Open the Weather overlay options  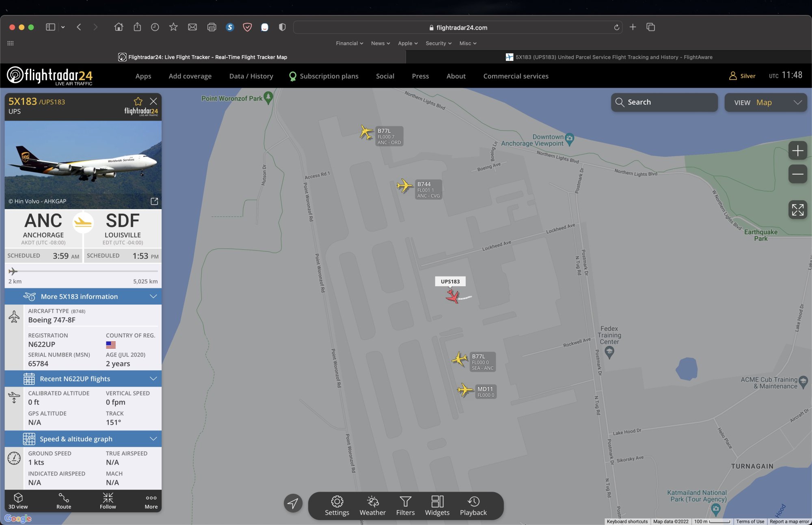point(372,506)
